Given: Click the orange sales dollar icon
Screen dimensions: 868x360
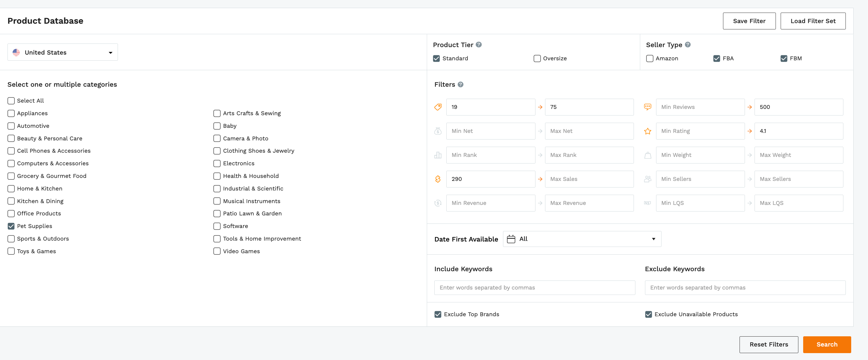Looking at the screenshot, I should tap(438, 179).
